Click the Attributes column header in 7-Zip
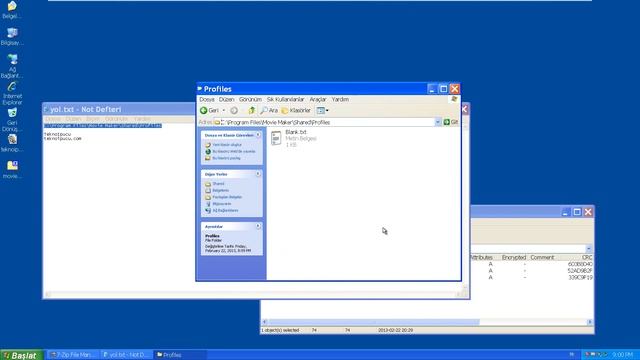This screenshot has width=640, height=360. pyautogui.click(x=481, y=258)
